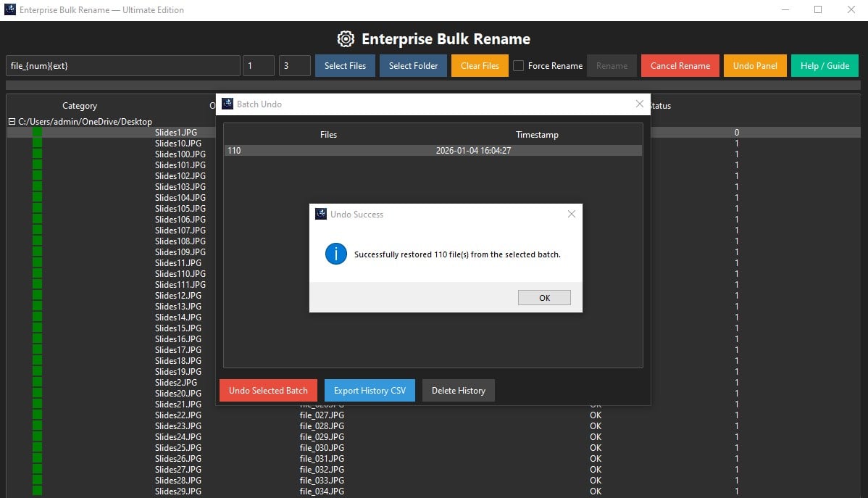Image resolution: width=868 pixels, height=498 pixels.
Task: Click the Undo Success dialog title icon
Action: click(321, 214)
